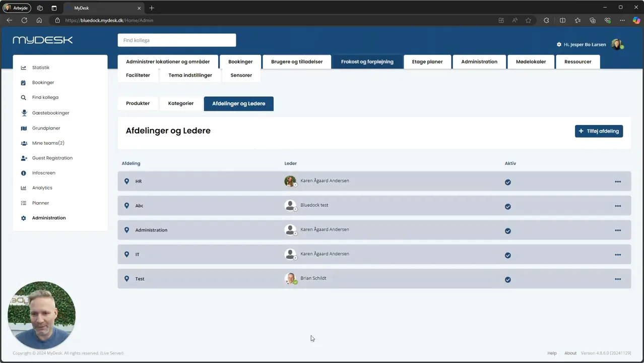Click the location pin icon on Abc row
The width and height of the screenshot is (644, 363).
126,206
